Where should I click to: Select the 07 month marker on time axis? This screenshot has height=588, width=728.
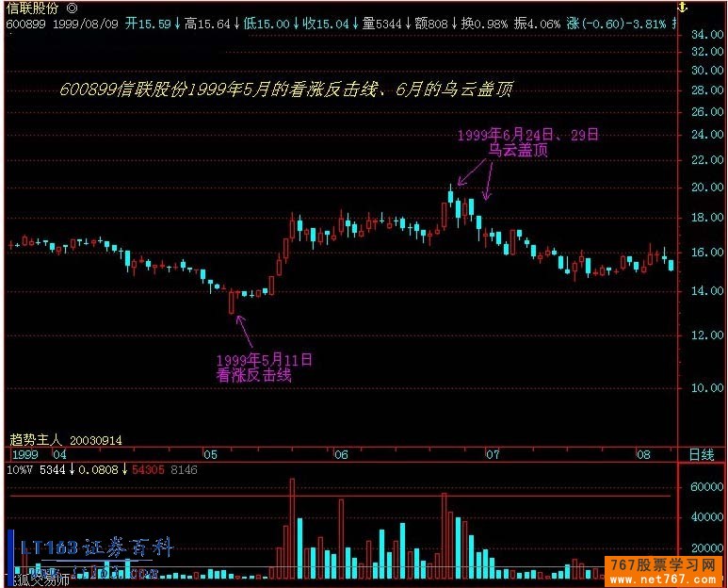tap(492, 454)
